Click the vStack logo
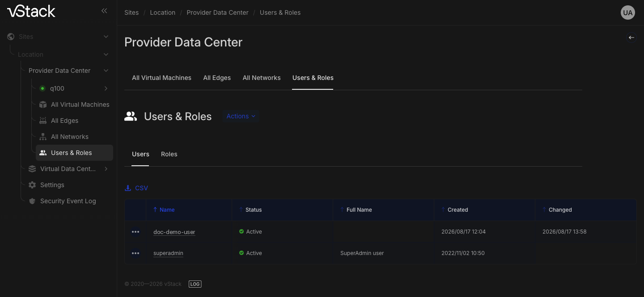 [x=31, y=11]
